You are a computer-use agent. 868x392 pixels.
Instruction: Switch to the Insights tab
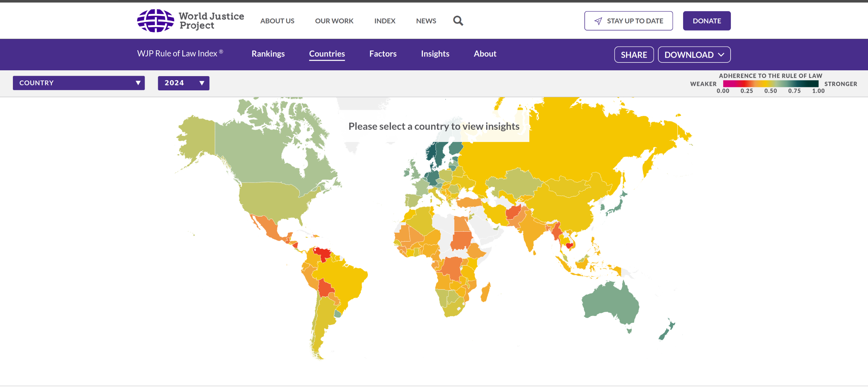[435, 54]
